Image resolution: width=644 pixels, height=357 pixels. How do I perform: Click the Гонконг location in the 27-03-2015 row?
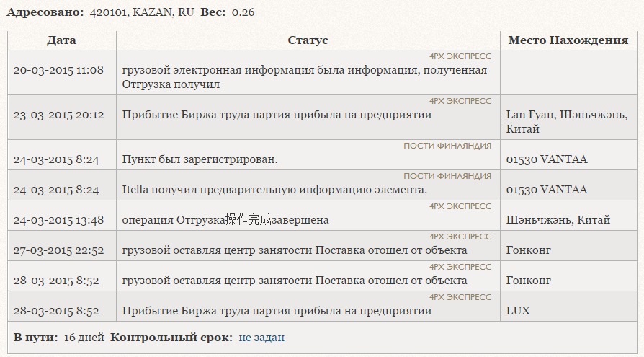click(x=528, y=250)
